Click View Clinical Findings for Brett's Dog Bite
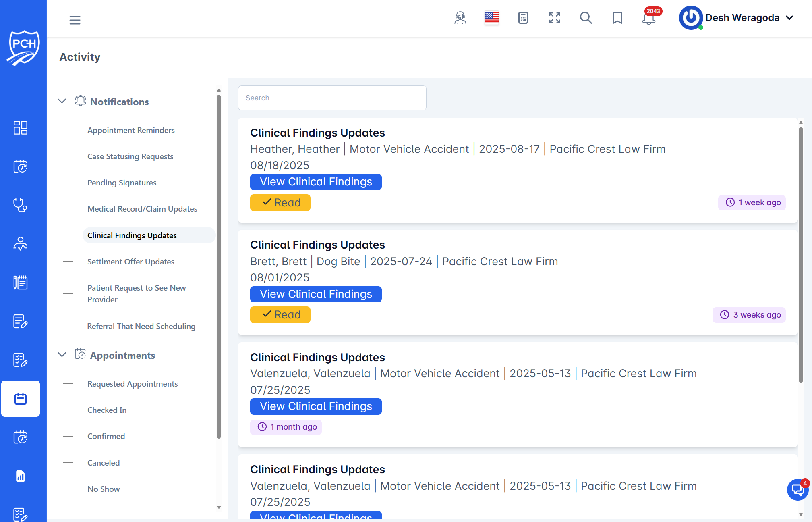 coord(316,294)
